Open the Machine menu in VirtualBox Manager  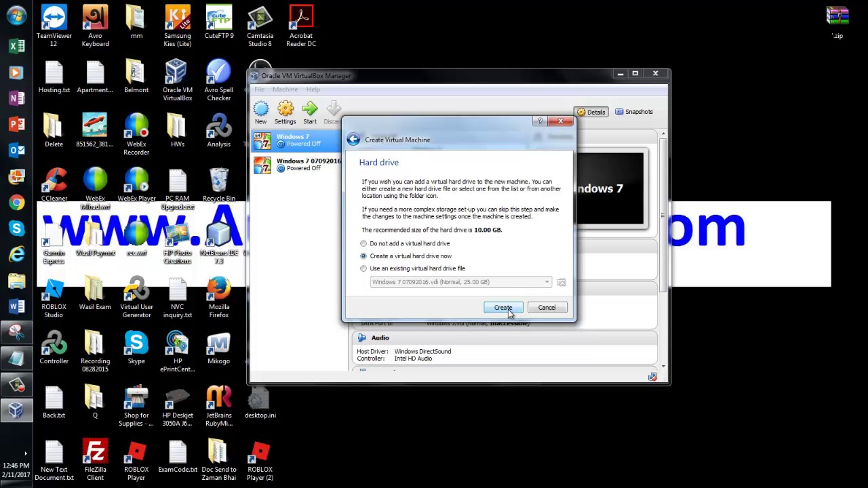(285, 89)
